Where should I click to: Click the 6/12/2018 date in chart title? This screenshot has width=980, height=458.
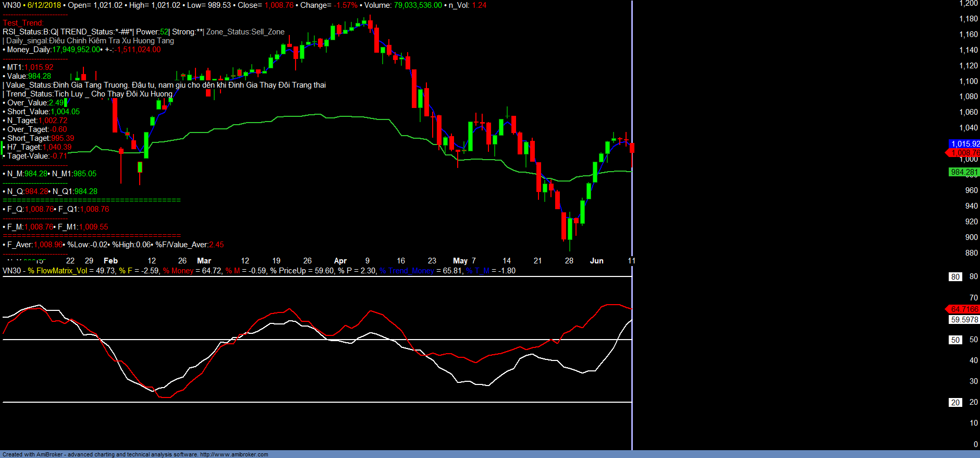click(x=44, y=5)
